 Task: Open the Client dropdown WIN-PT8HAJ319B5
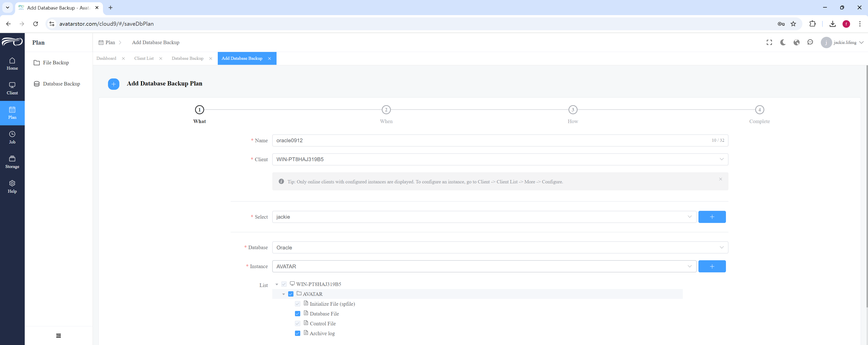point(500,159)
